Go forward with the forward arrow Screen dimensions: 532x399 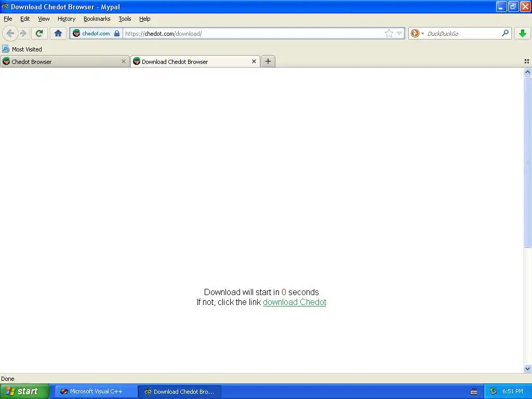[23, 33]
